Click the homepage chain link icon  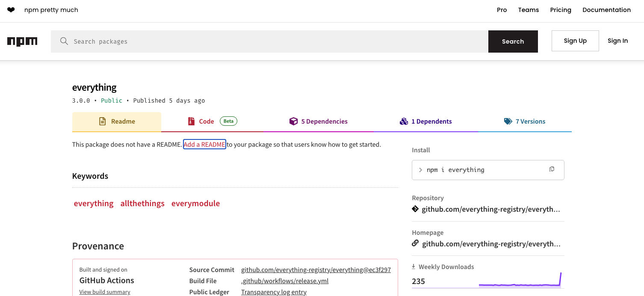pyautogui.click(x=415, y=243)
